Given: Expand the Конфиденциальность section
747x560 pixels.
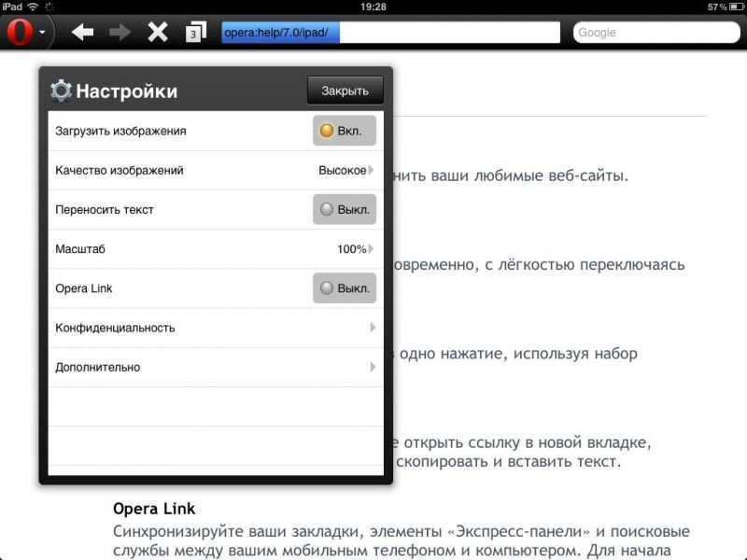Looking at the screenshot, I should tap(215, 328).
